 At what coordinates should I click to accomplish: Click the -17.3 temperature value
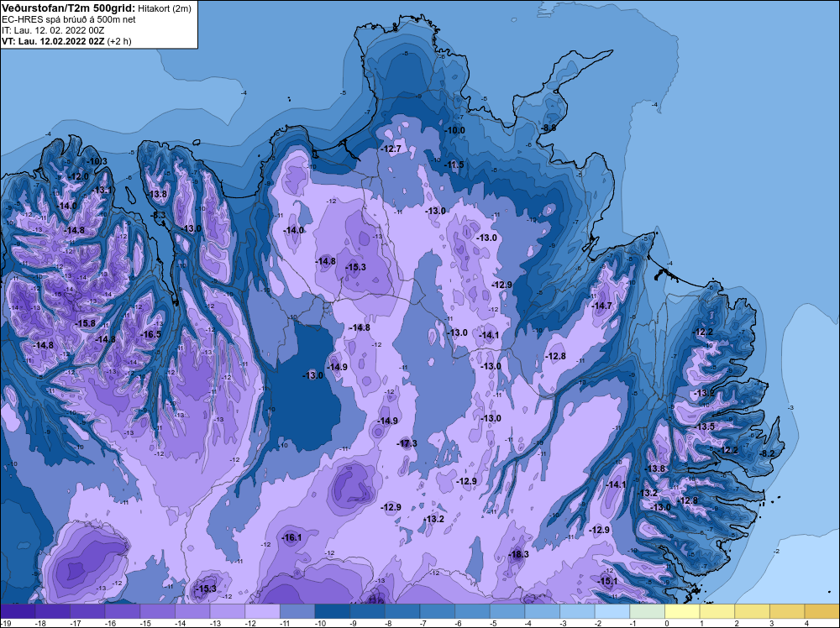tap(407, 443)
